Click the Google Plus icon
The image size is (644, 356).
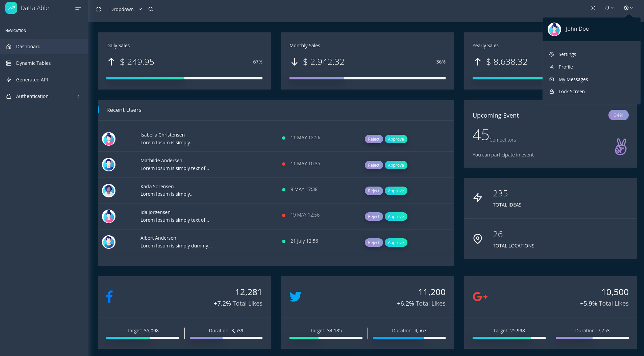pyautogui.click(x=480, y=297)
